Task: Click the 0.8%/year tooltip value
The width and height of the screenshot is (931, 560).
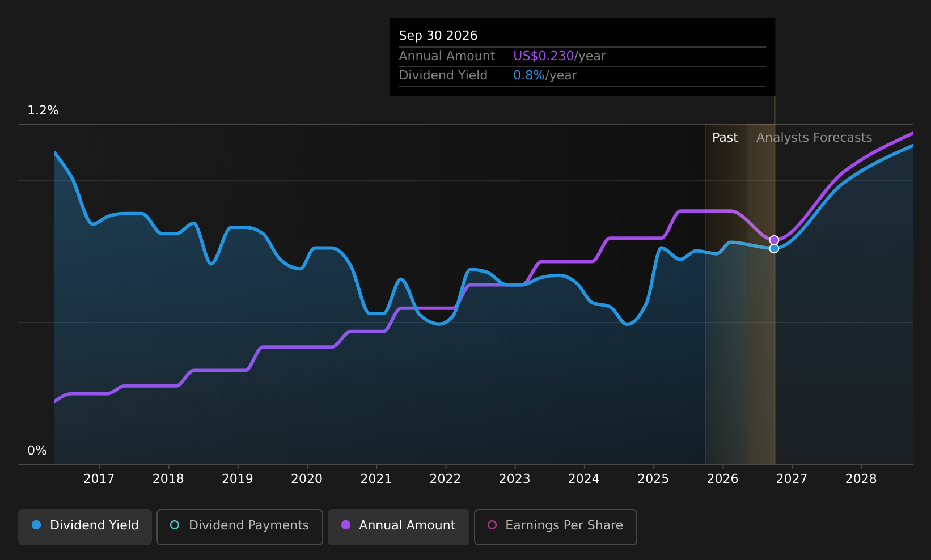Action: [x=545, y=75]
